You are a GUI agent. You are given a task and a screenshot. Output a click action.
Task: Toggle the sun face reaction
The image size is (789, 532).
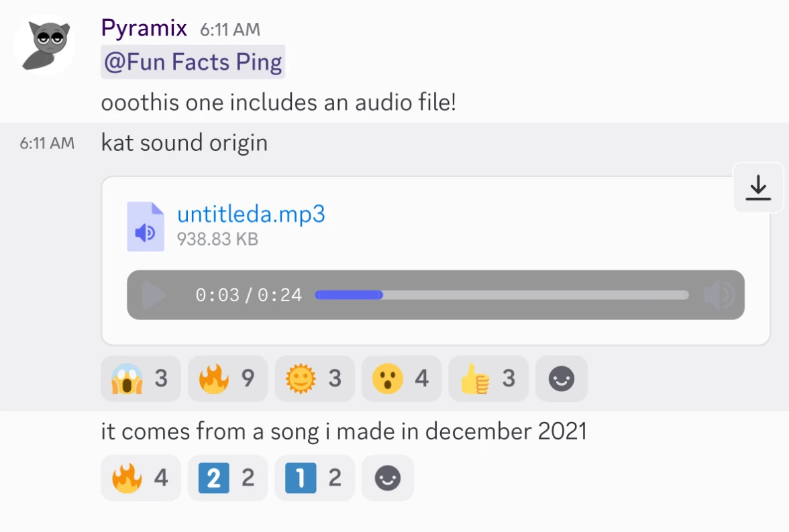click(x=314, y=379)
